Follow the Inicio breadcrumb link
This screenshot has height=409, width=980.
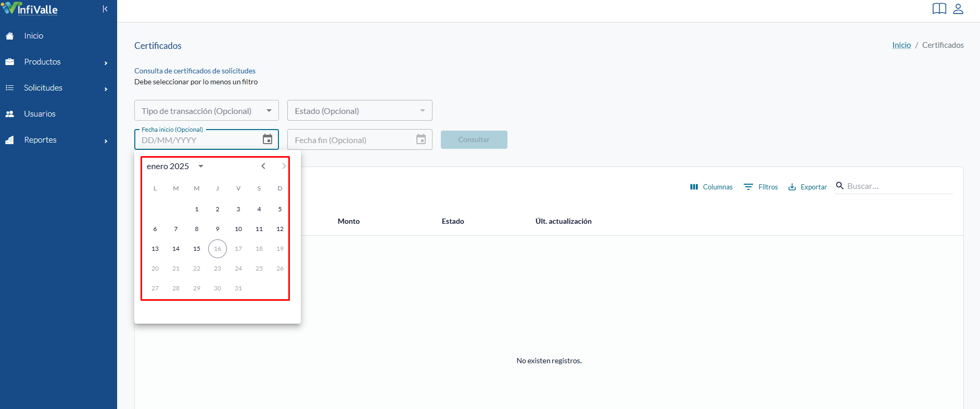click(x=901, y=45)
